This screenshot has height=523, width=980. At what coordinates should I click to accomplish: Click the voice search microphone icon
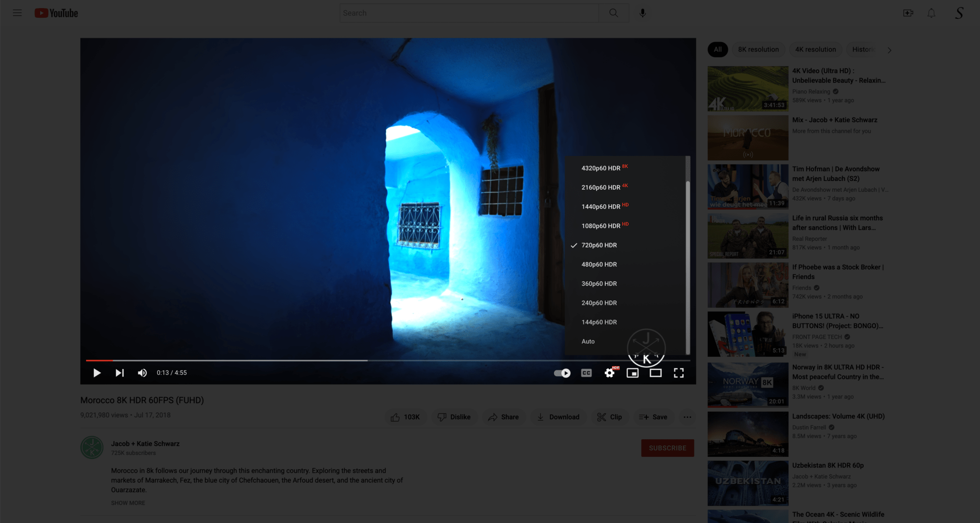tap(643, 13)
